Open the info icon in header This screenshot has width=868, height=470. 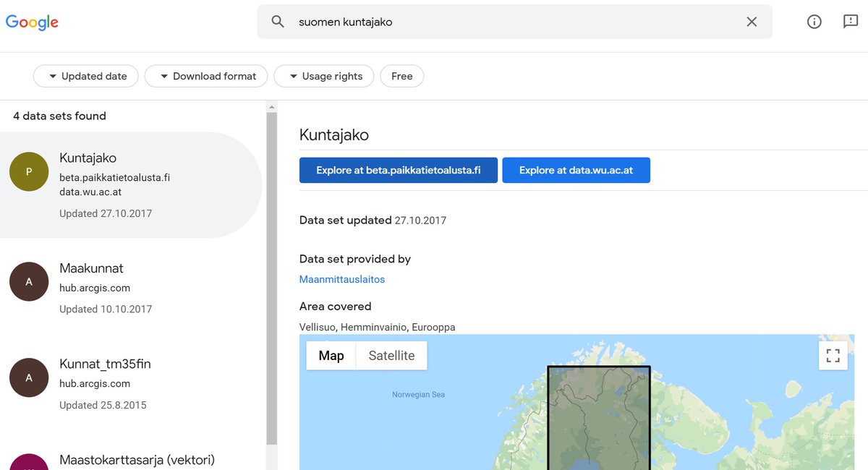pos(814,22)
